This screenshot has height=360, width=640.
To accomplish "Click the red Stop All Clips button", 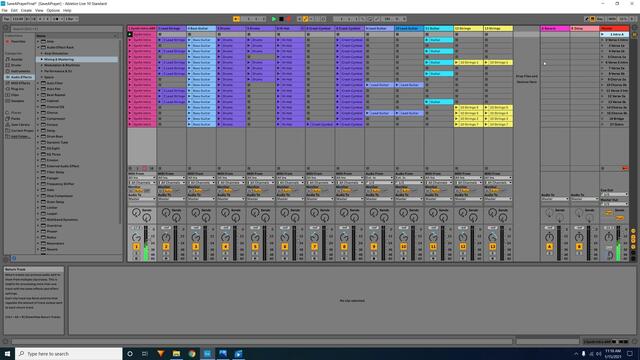I will [624, 168].
